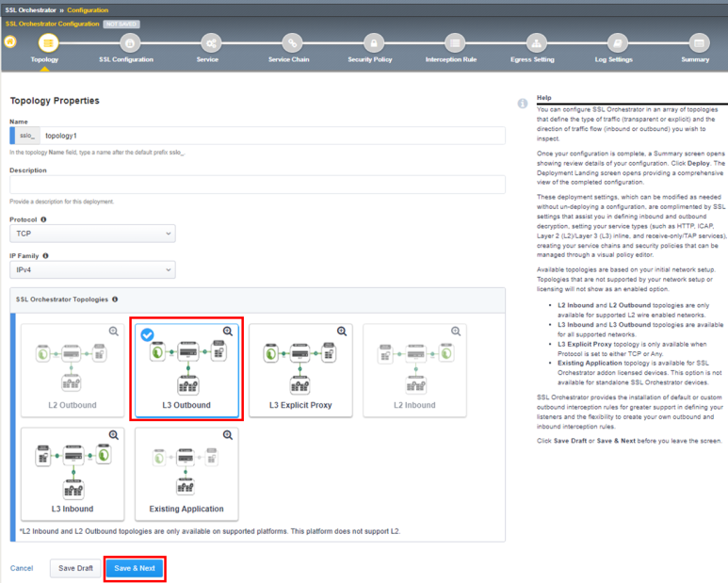
Task: Magnify the L3 Explicit Proxy diagram
Action: click(342, 332)
